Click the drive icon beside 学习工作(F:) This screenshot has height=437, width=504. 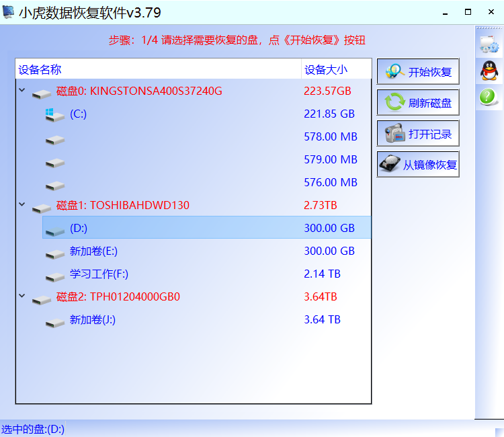(55, 277)
